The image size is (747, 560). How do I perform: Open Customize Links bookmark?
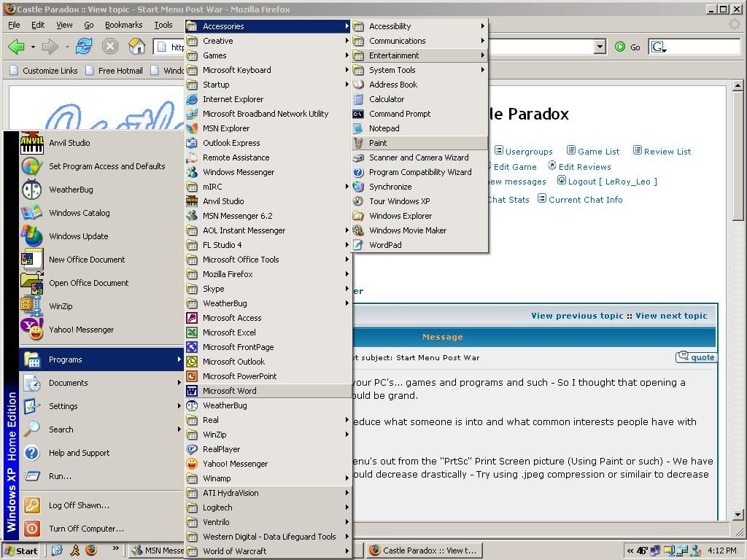pyautogui.click(x=44, y=71)
